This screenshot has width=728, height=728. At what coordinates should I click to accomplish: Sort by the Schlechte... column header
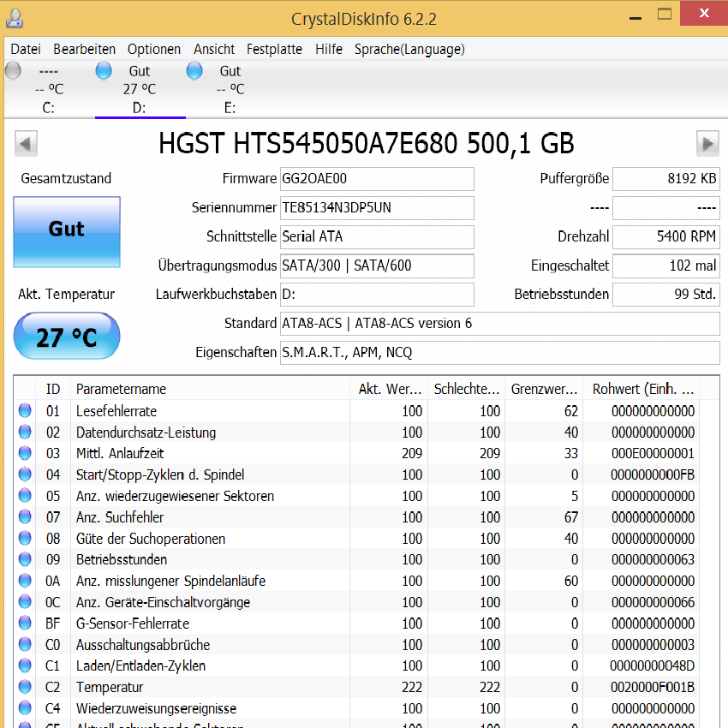467,389
